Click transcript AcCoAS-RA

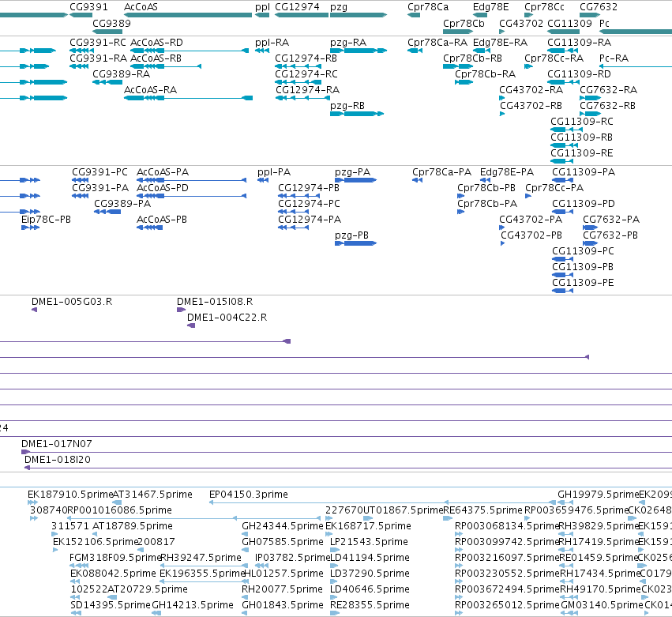(x=188, y=98)
